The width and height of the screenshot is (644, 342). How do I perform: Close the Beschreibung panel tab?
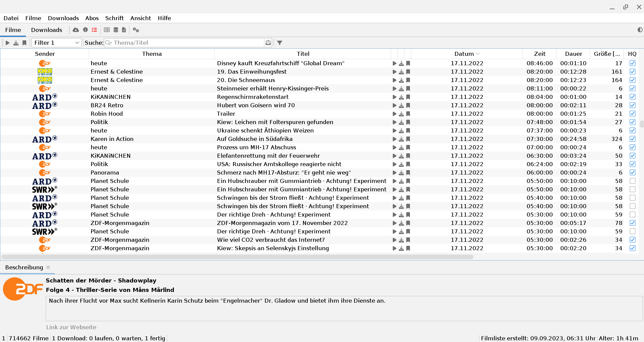pyautogui.click(x=48, y=267)
